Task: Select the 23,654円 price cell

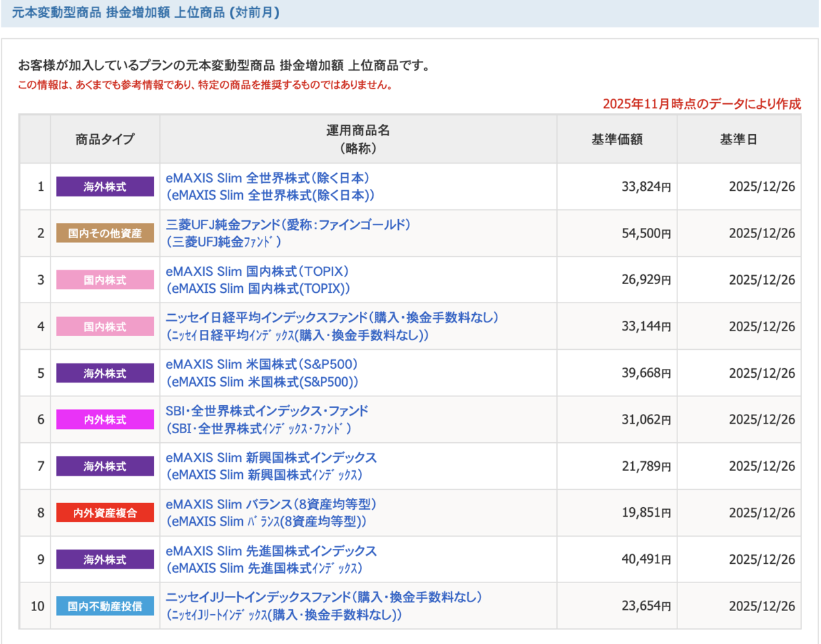Action: [617, 605]
